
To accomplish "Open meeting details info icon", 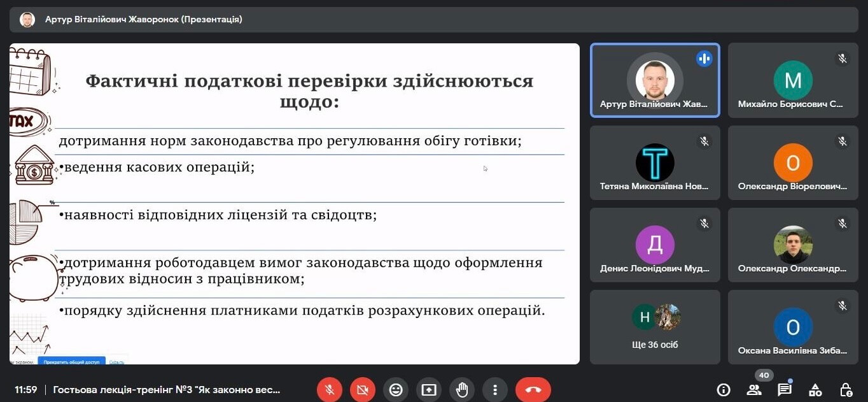I will [x=723, y=390].
